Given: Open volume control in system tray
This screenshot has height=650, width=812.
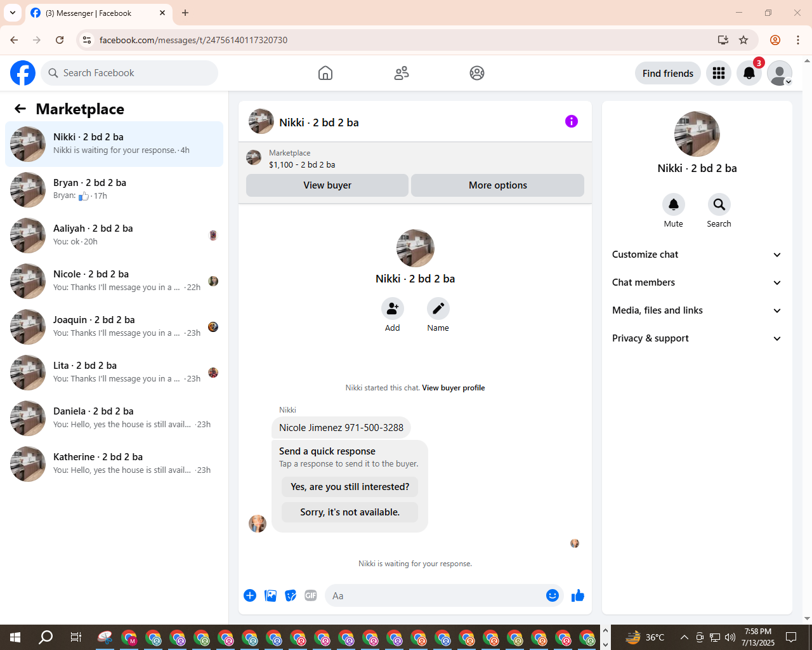Looking at the screenshot, I should 730,637.
